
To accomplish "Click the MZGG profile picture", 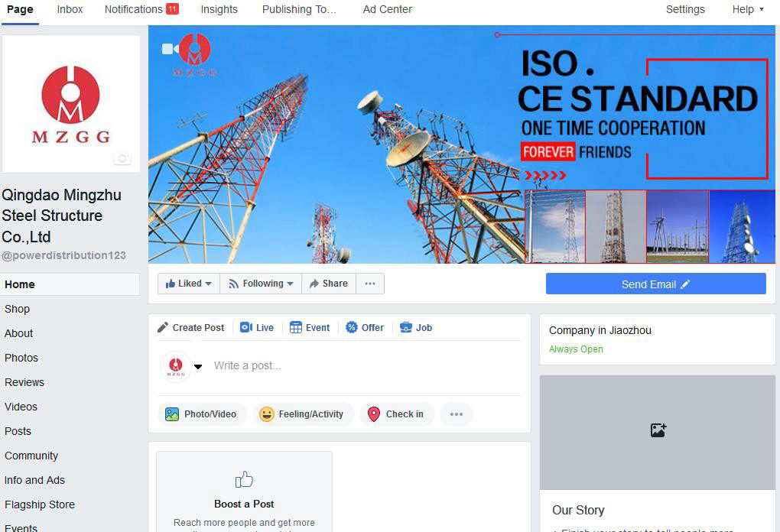I will (x=70, y=104).
